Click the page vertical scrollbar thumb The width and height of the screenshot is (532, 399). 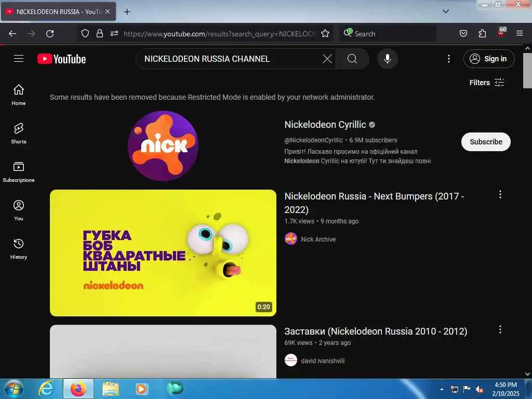pyautogui.click(x=527, y=70)
